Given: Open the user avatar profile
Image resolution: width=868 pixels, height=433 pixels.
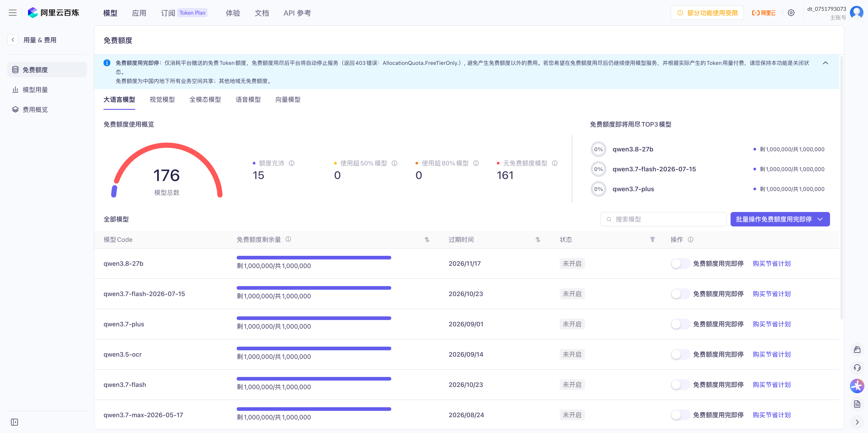Looking at the screenshot, I should 856,13.
